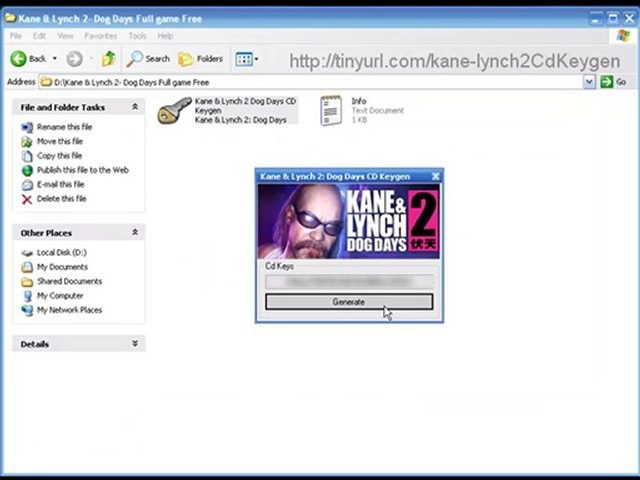Click Delete this file link
Screen dimensions: 640x480
click(62, 199)
